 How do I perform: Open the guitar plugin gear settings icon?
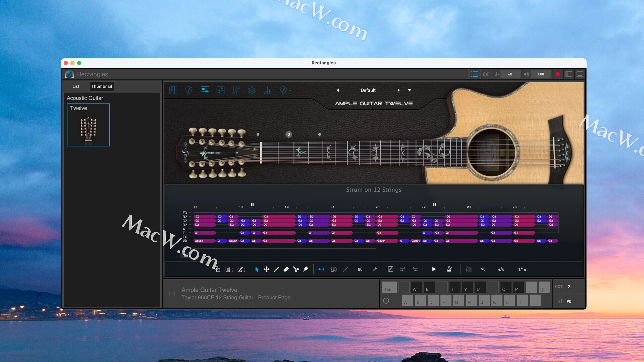tap(252, 90)
